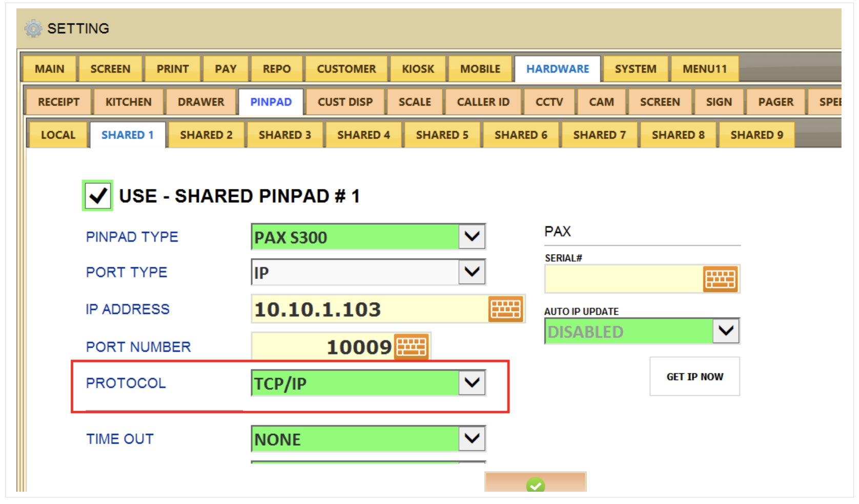This screenshot has height=504, width=859.
Task: Open keyboard for PAX serial number
Action: 720,279
